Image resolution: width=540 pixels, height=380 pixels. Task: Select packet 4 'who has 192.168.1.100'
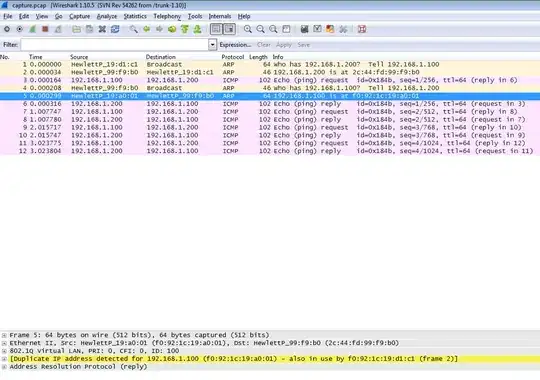click(270, 88)
